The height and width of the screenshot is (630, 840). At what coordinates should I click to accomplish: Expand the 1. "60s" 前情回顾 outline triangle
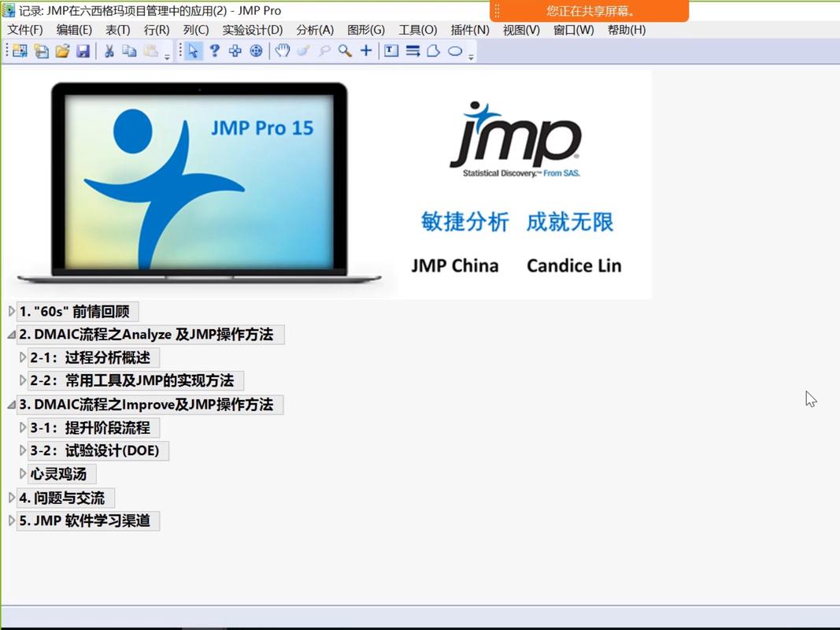(x=11, y=311)
